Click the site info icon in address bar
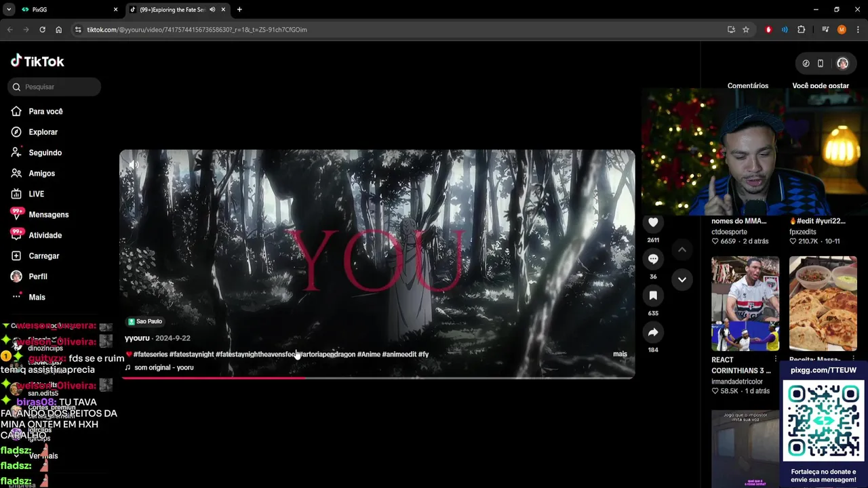This screenshot has width=868, height=488. pyautogui.click(x=78, y=30)
